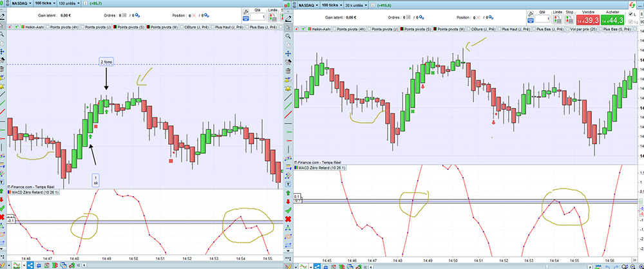Select the red down arrow tool in right toolbar
Screen dimensions: 644x269
(x=289, y=201)
